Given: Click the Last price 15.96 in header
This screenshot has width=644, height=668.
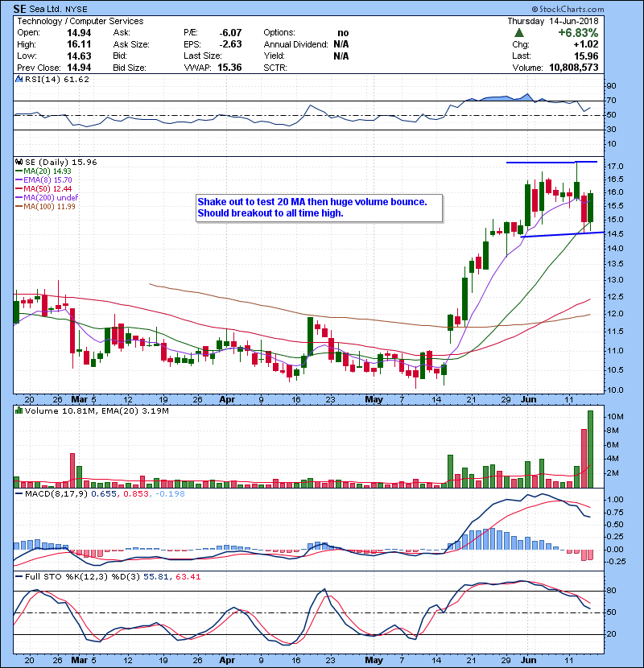Looking at the screenshot, I should tap(586, 56).
